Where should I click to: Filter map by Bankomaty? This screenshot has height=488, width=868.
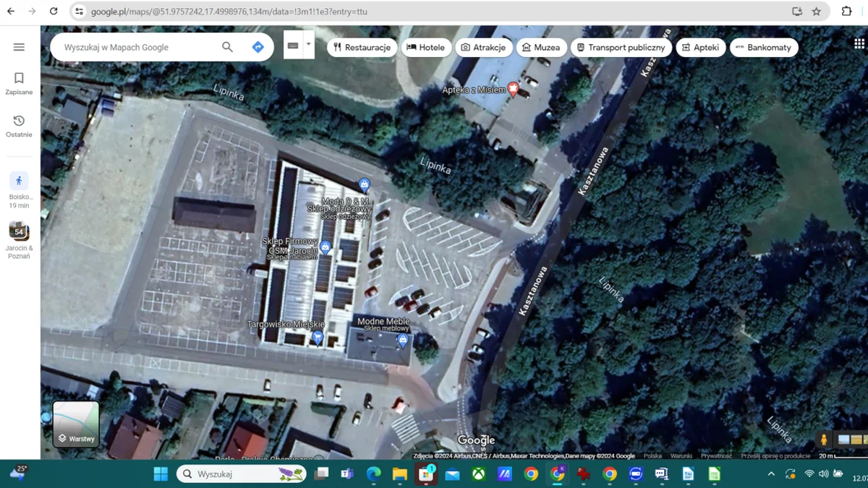pyautogui.click(x=764, y=47)
